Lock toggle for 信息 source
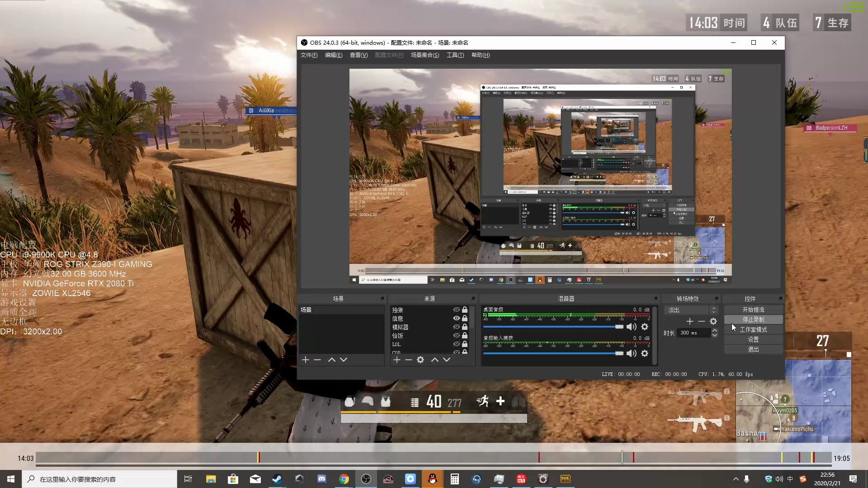The image size is (868, 488). tap(465, 319)
